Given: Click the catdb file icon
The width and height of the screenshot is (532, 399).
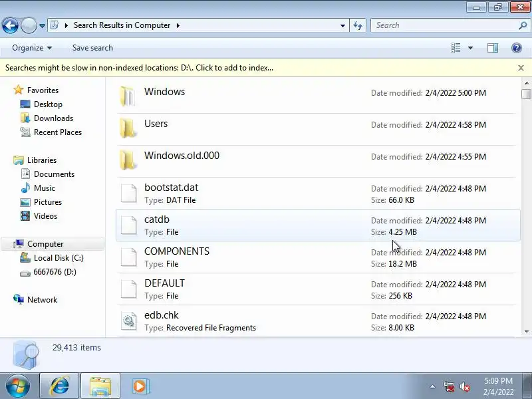Looking at the screenshot, I should (x=128, y=225).
